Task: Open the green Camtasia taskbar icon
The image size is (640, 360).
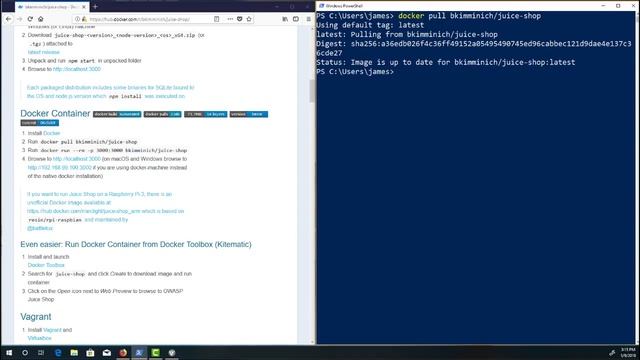Action: pyautogui.click(x=156, y=353)
